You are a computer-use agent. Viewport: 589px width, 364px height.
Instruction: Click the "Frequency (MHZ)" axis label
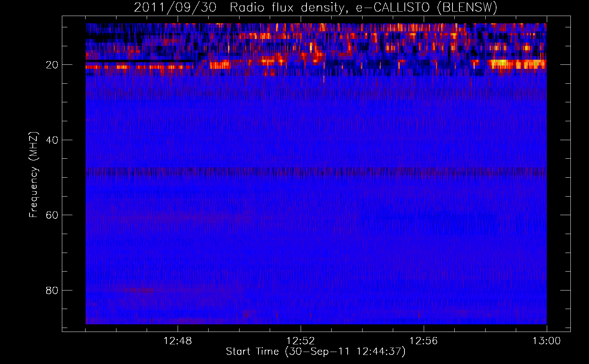tap(33, 175)
